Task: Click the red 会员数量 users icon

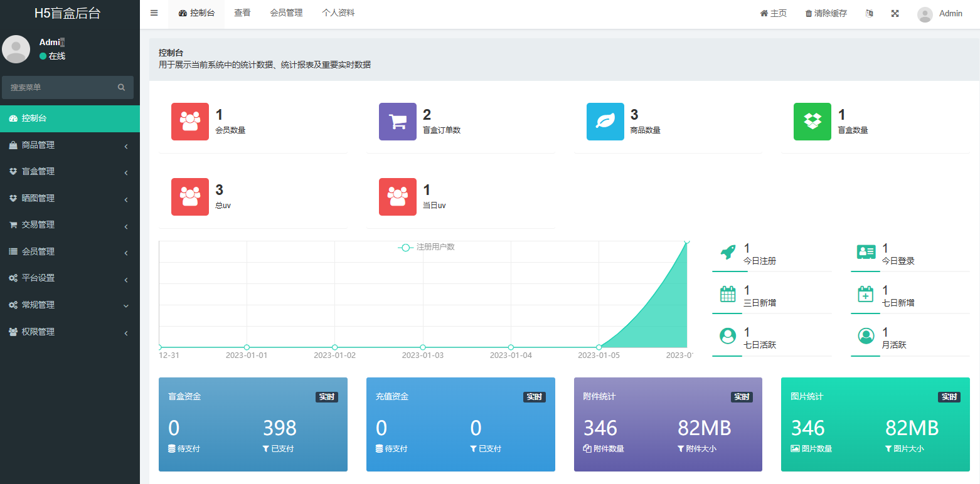Action: tap(190, 122)
